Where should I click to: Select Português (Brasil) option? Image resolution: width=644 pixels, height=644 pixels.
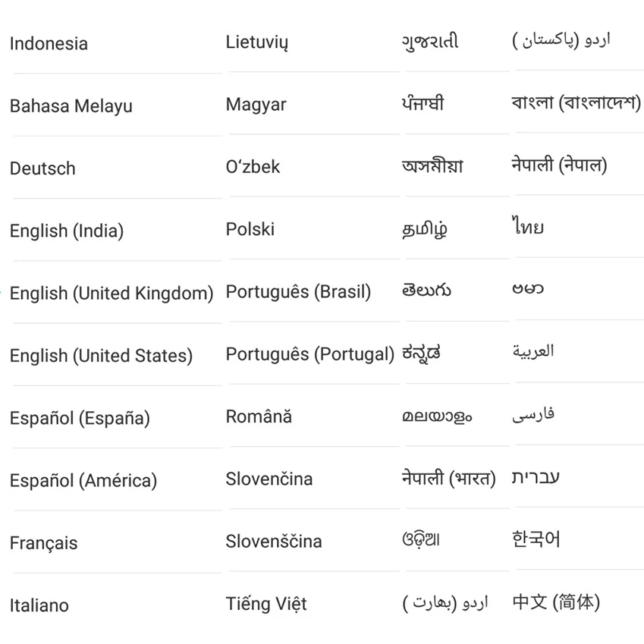(x=299, y=292)
